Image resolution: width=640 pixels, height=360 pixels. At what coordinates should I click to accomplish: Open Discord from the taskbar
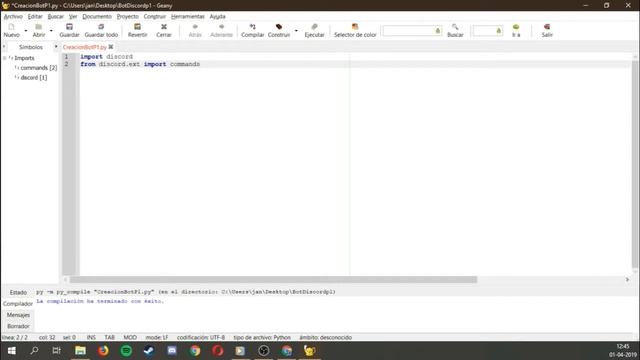coord(172,351)
